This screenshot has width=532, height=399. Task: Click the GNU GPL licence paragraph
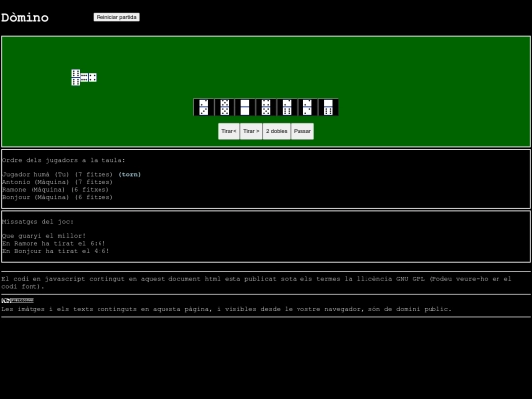(256, 283)
